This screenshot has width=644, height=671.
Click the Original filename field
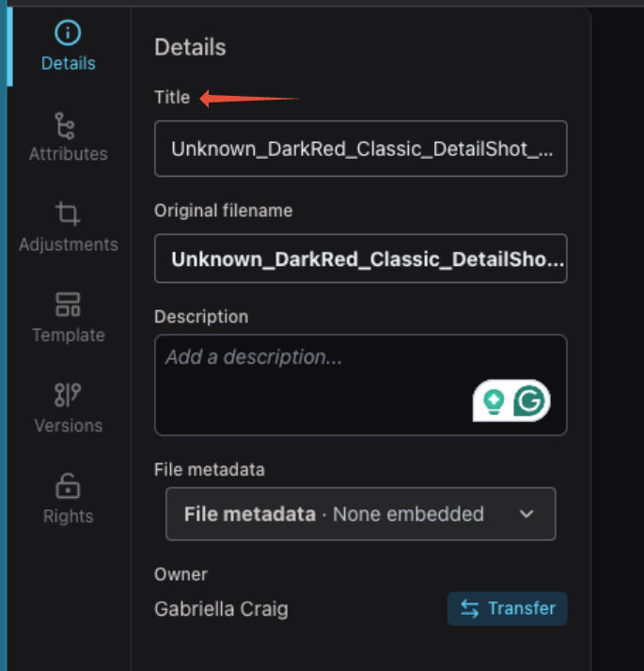click(x=360, y=258)
